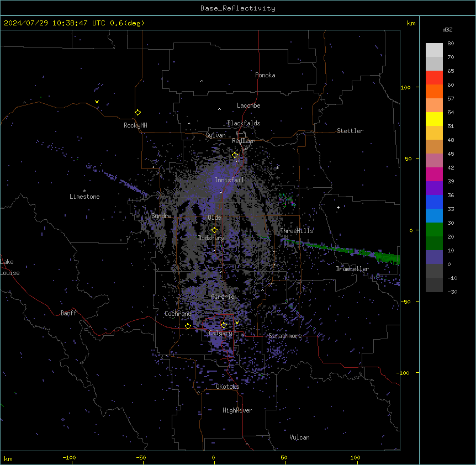Click the Blackfalds city label

tap(244, 123)
